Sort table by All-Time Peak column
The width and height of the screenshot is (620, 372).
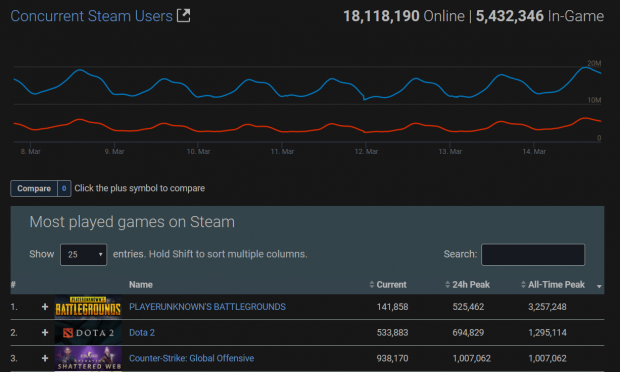pyautogui.click(x=553, y=285)
